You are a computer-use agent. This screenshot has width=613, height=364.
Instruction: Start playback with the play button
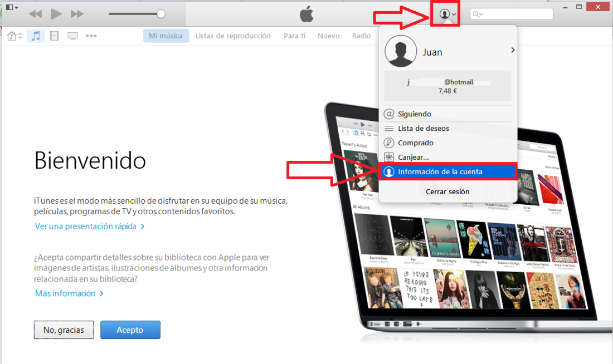(x=56, y=14)
